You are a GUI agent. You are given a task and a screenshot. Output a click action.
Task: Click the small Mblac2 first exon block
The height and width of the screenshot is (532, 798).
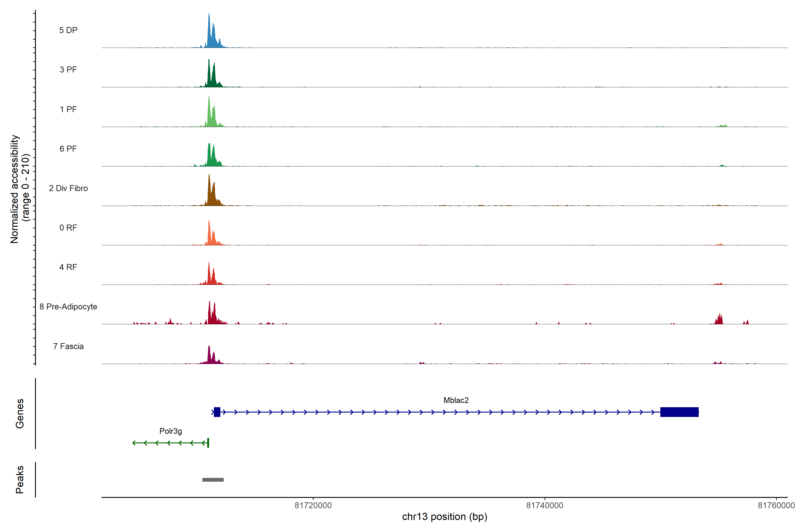[217, 412]
